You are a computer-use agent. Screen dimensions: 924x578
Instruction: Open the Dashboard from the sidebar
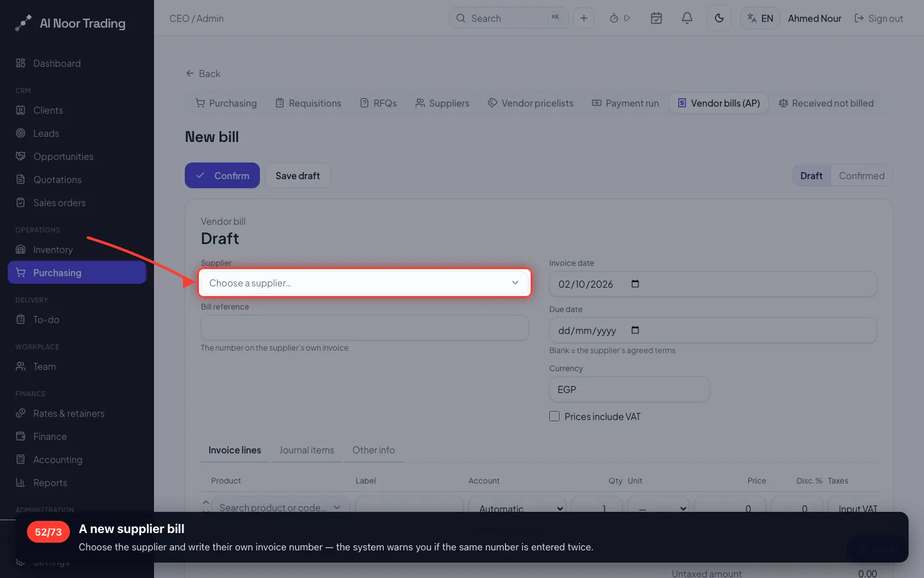(x=77, y=64)
